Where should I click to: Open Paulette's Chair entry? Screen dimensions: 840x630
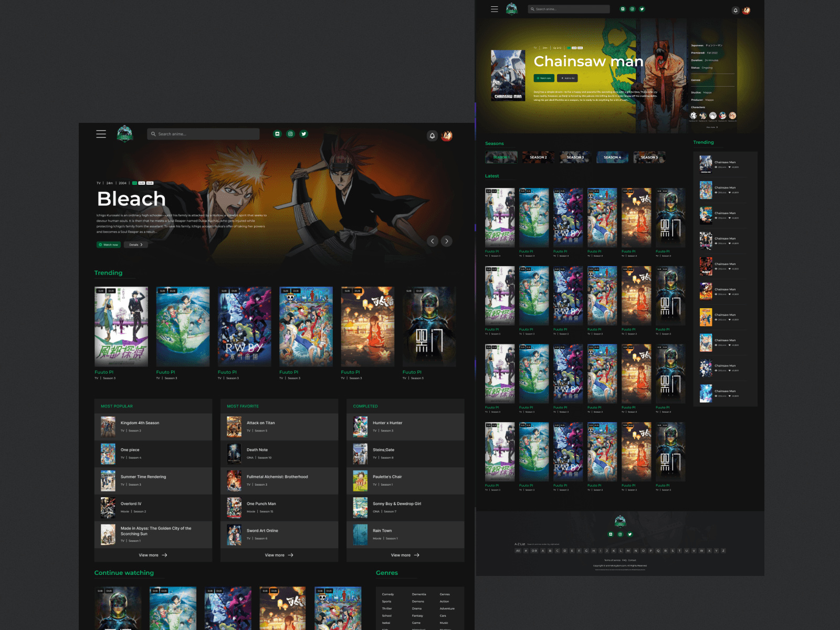[x=405, y=480]
